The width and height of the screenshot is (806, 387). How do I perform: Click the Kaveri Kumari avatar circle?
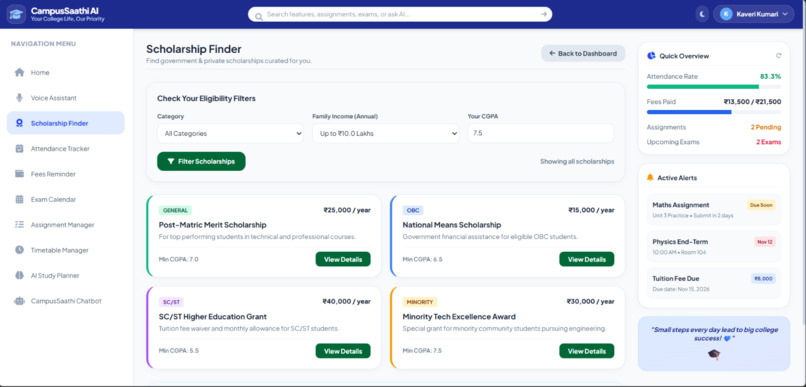(x=726, y=14)
